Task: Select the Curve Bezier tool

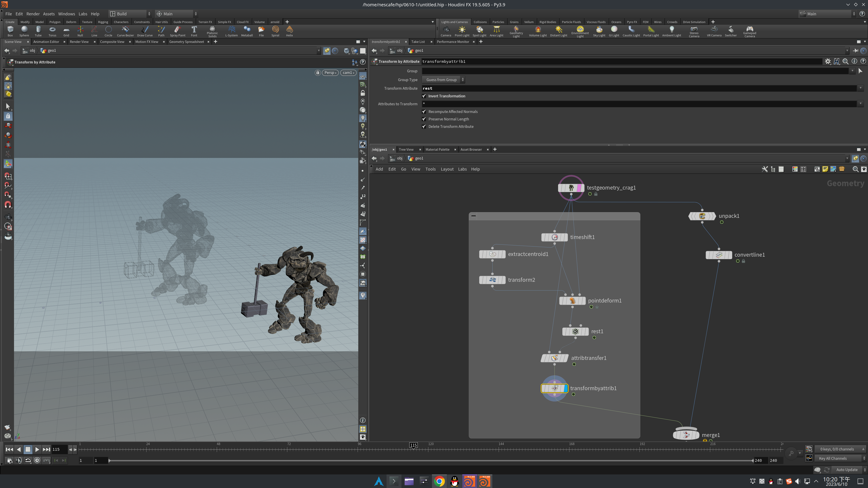Action: [x=125, y=31]
